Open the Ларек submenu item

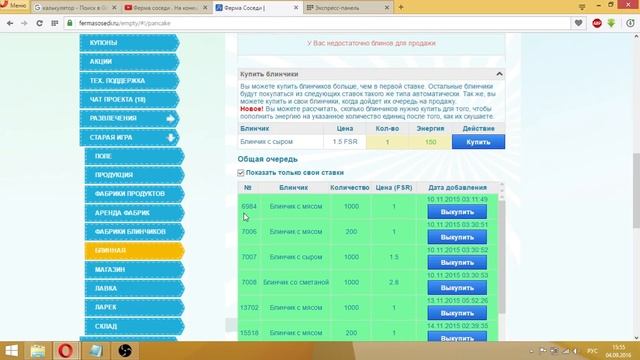[134, 307]
